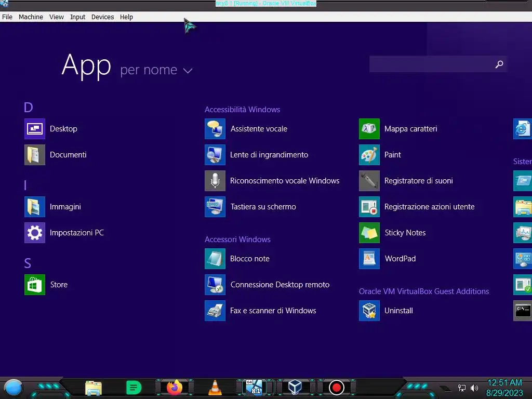This screenshot has height=399, width=532.
Task: Click the VirtualBox cube taskbar icon
Action: point(295,387)
